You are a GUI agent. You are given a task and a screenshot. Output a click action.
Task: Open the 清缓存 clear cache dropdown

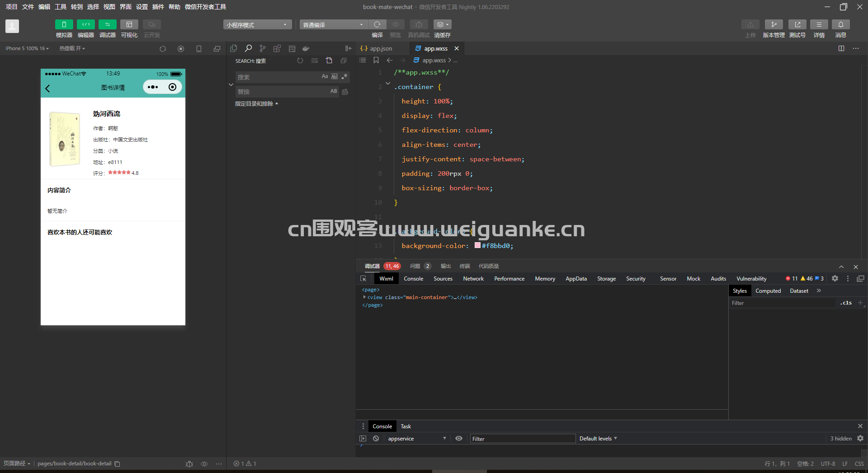[x=442, y=24]
